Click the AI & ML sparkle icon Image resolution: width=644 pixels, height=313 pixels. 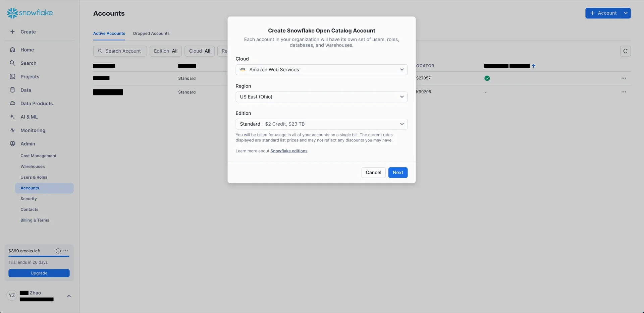[12, 117]
